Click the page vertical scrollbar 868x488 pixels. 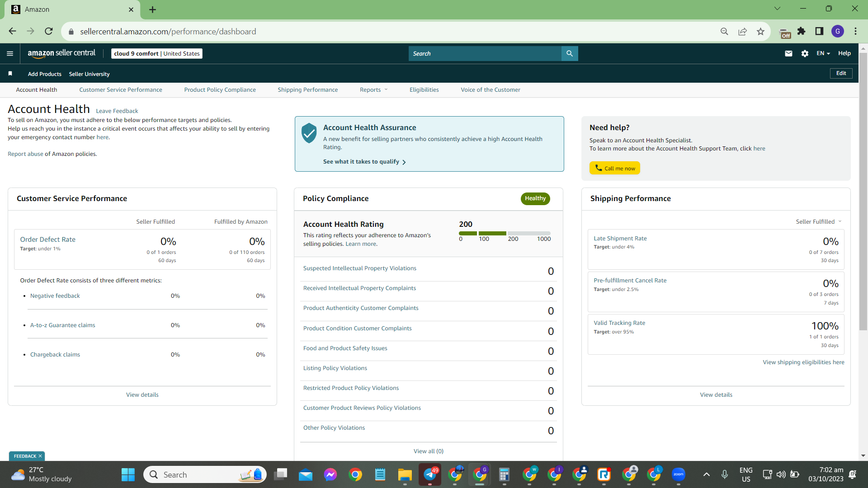tap(863, 192)
